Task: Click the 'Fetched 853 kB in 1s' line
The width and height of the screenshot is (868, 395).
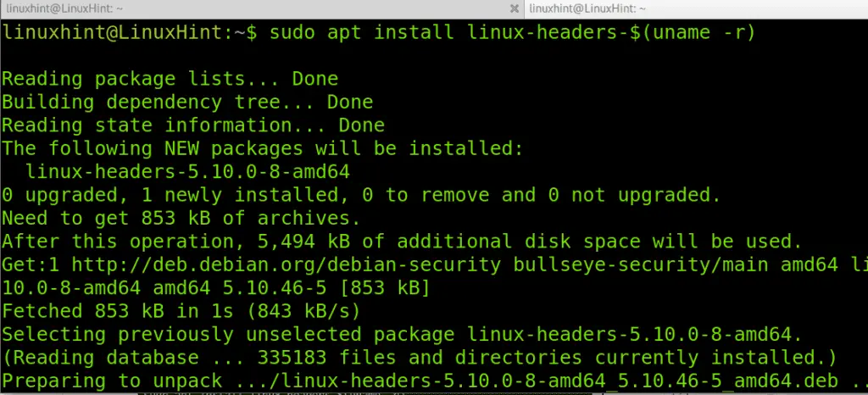Action: pos(181,311)
